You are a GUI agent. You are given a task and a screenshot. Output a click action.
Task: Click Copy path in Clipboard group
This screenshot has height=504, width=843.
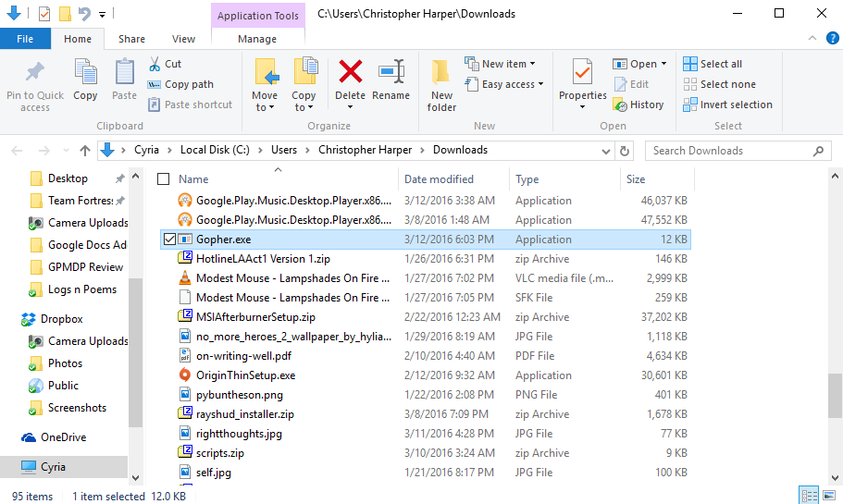[181, 84]
